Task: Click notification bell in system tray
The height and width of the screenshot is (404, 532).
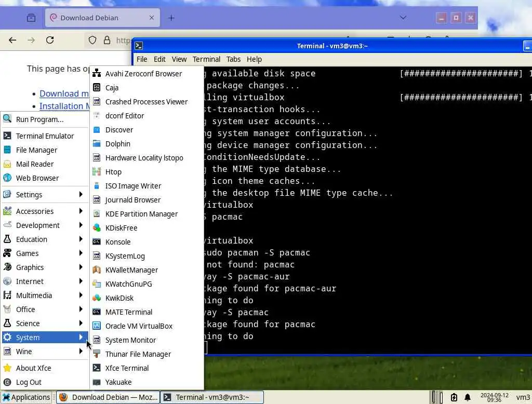Action: coord(468,397)
